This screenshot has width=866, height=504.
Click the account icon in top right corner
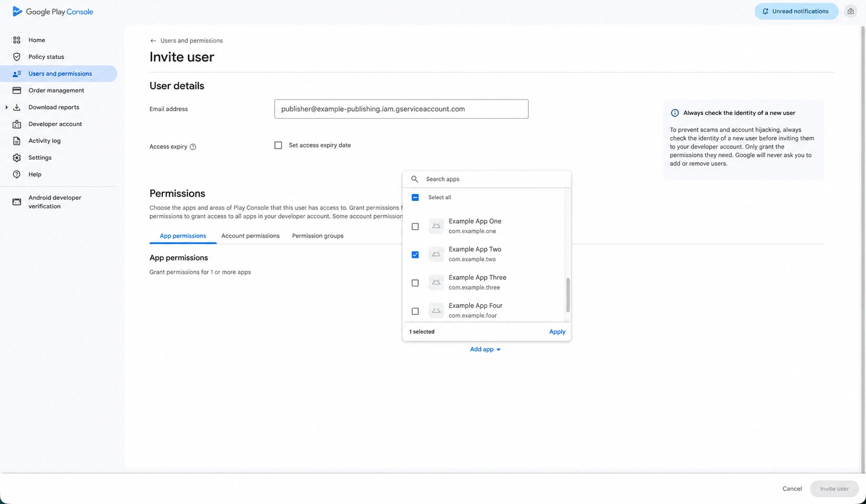[851, 11]
